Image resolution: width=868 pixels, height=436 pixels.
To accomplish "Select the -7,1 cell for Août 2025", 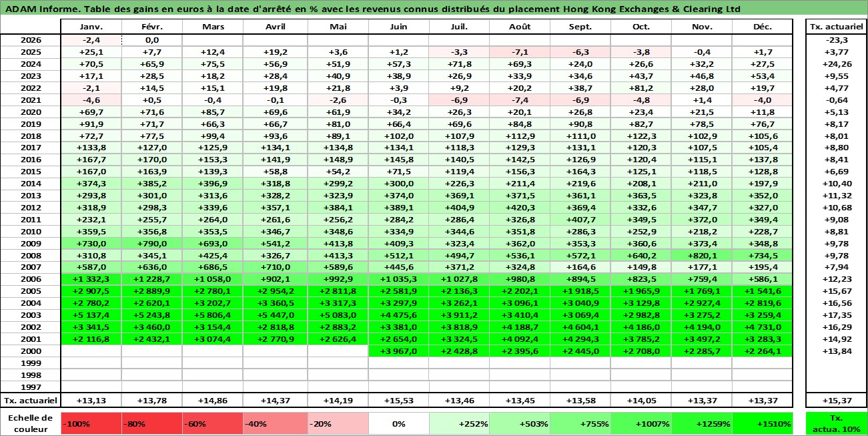I will [520, 52].
